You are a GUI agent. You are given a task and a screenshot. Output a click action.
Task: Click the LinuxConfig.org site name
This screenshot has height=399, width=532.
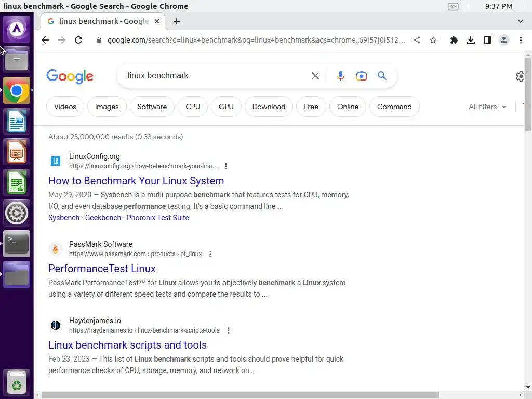click(95, 156)
